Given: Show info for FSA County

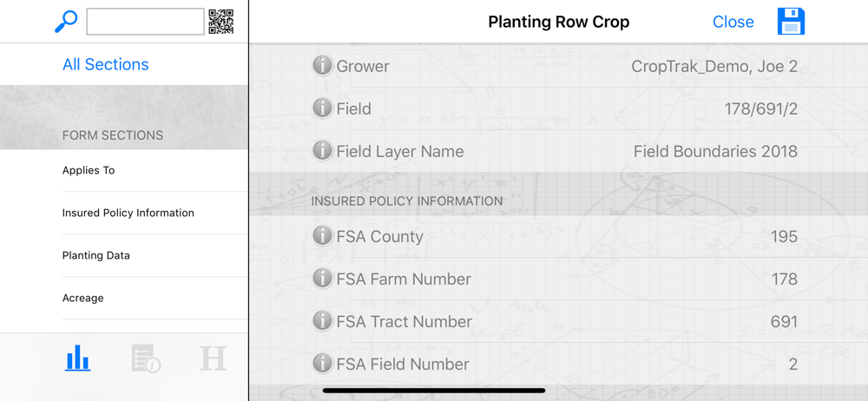Looking at the screenshot, I should tap(322, 236).
